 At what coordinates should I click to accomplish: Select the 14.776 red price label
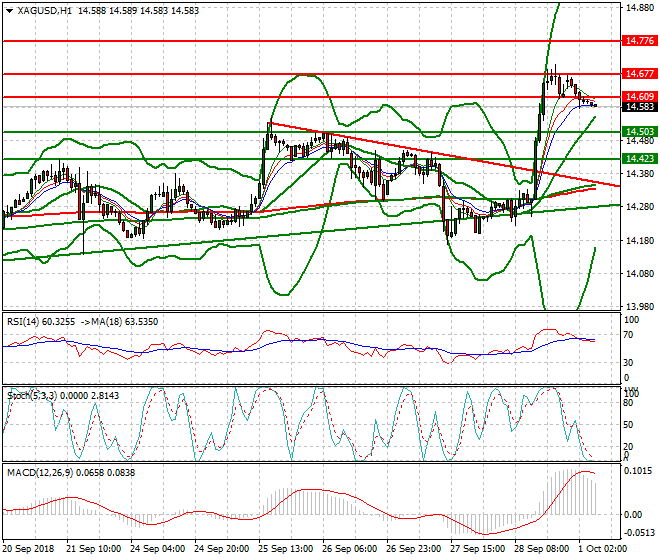[x=638, y=41]
